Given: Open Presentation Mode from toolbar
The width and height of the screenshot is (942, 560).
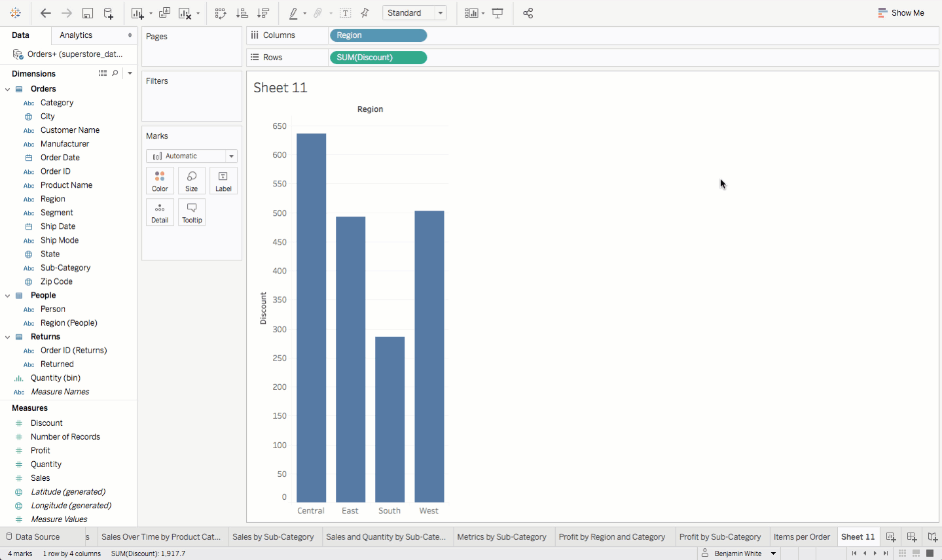Looking at the screenshot, I should [498, 13].
